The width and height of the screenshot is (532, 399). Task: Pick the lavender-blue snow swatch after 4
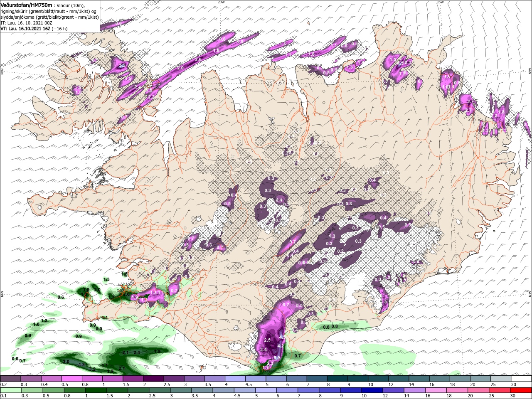pos(235,379)
